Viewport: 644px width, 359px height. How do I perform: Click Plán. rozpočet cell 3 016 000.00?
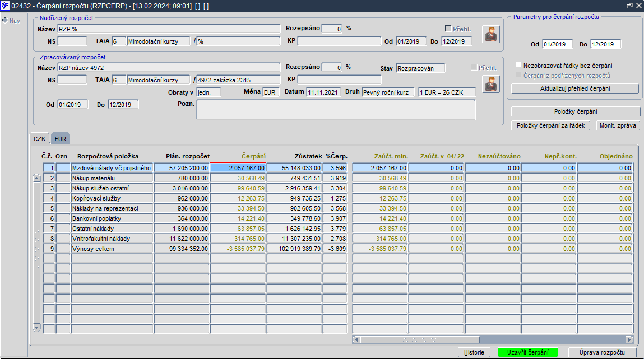coord(182,188)
